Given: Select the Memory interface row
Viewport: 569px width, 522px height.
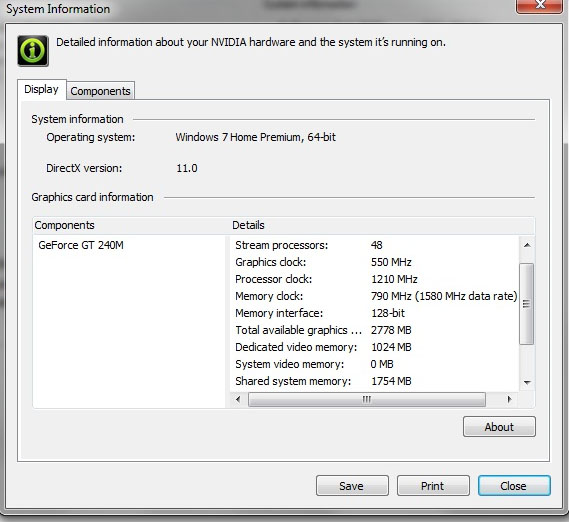Looking at the screenshot, I should pos(374,313).
